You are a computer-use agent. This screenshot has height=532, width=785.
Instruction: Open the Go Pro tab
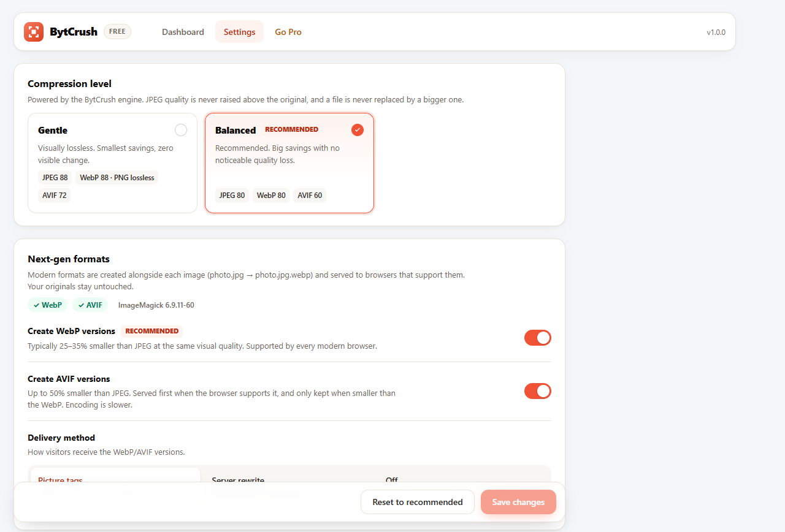click(x=288, y=32)
